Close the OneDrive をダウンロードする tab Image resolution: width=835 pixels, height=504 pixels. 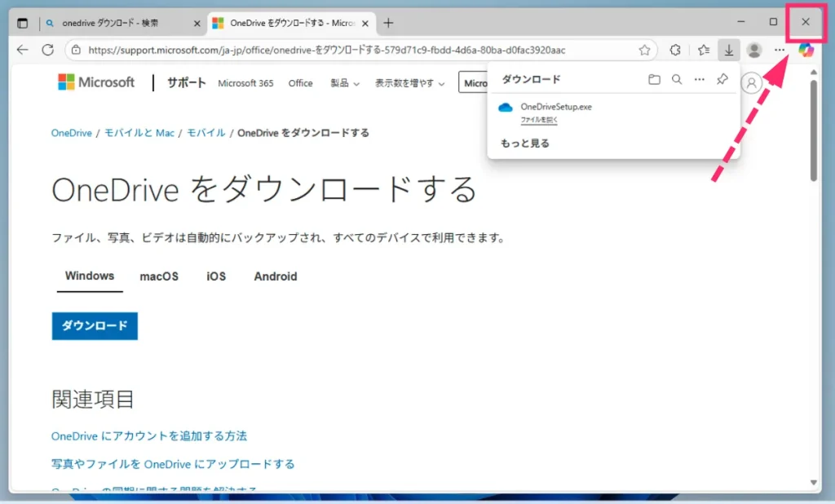[365, 24]
